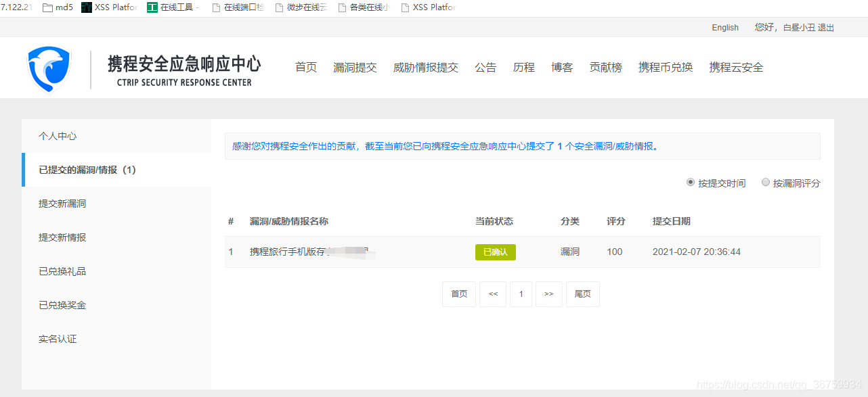Click the 分类 column header

click(x=570, y=221)
